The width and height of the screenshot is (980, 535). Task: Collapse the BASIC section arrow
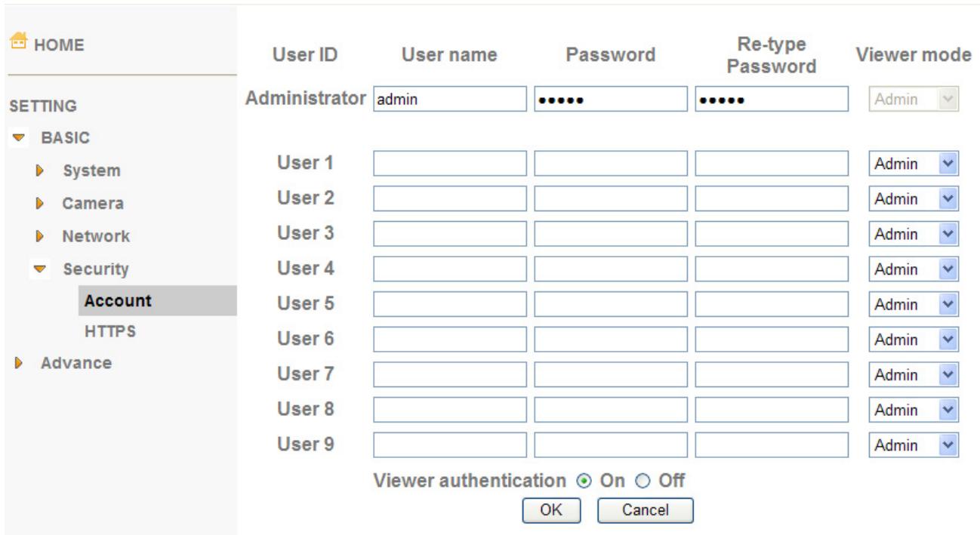click(17, 138)
